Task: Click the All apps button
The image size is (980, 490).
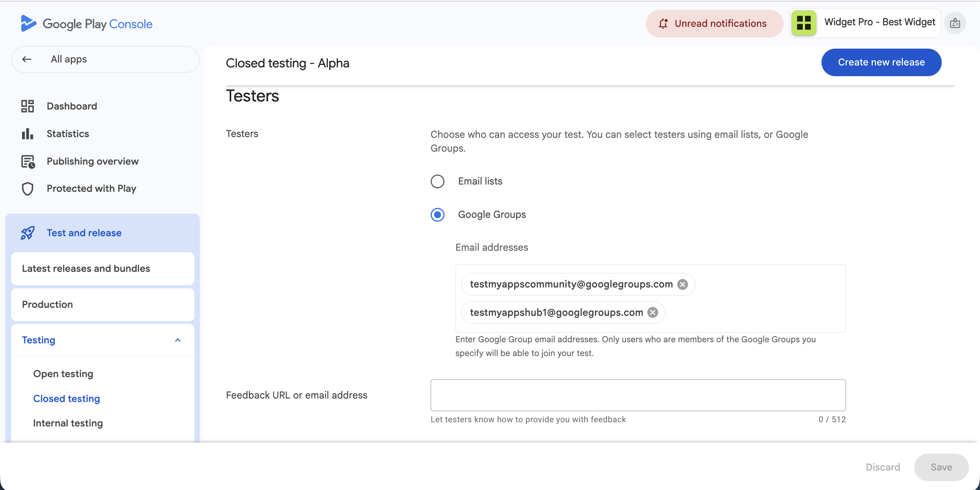Action: click(105, 59)
